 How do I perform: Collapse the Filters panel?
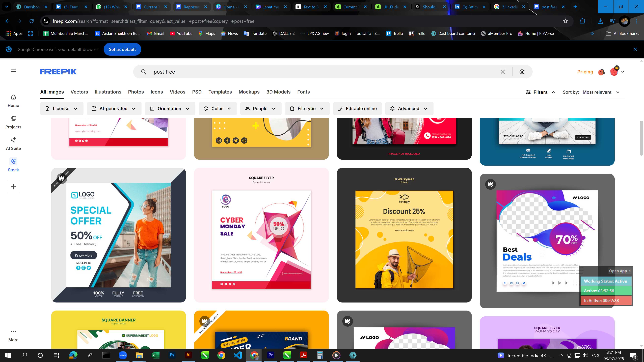point(540,92)
